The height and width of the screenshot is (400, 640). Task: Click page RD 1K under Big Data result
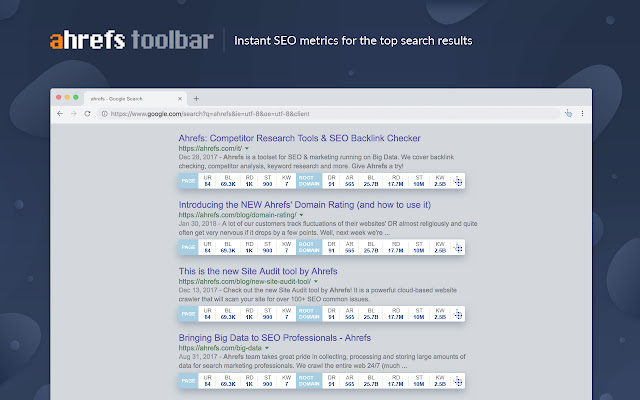tap(249, 381)
